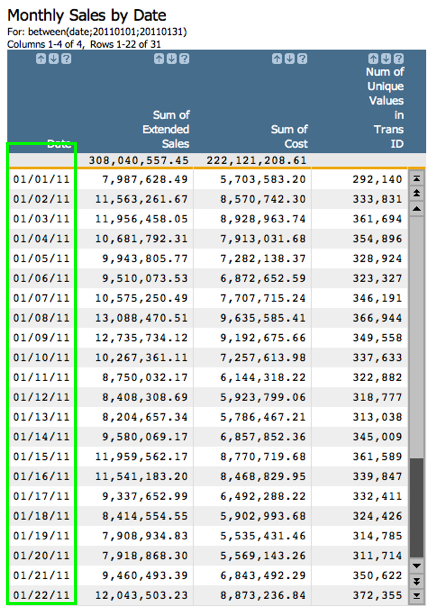The width and height of the screenshot is (437, 616).
Task: Click sales value 10,681,792.31
Action: point(141,239)
